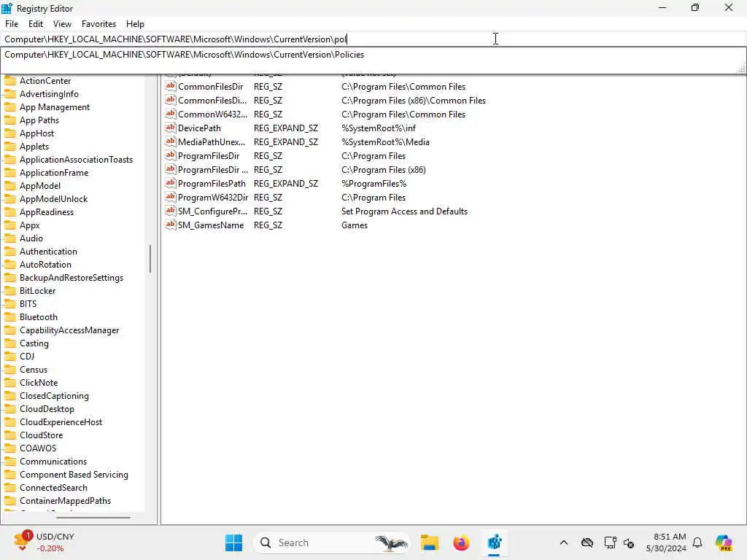The image size is (747, 560).
Task: Select the COAWOS key
Action: point(38,448)
